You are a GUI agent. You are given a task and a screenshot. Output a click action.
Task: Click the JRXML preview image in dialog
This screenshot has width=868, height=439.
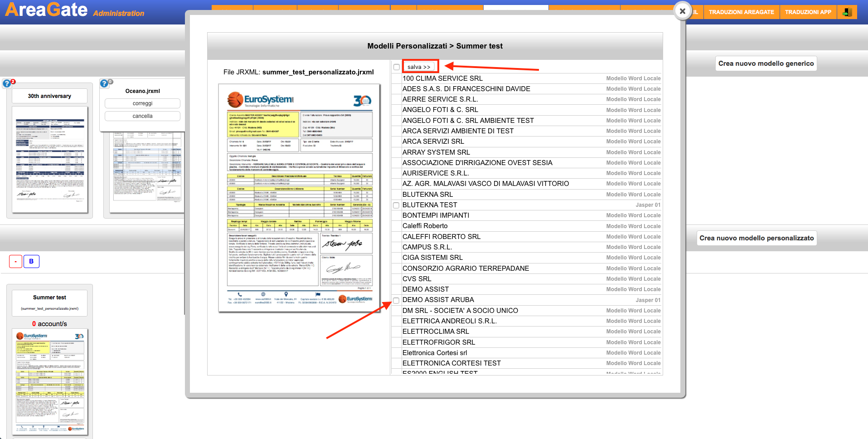(x=299, y=198)
